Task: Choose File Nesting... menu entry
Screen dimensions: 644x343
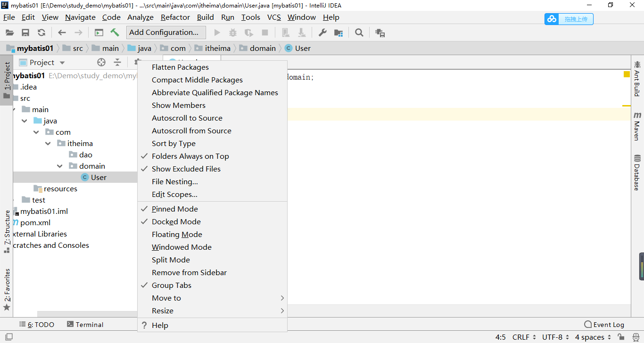Action: [212, 181]
